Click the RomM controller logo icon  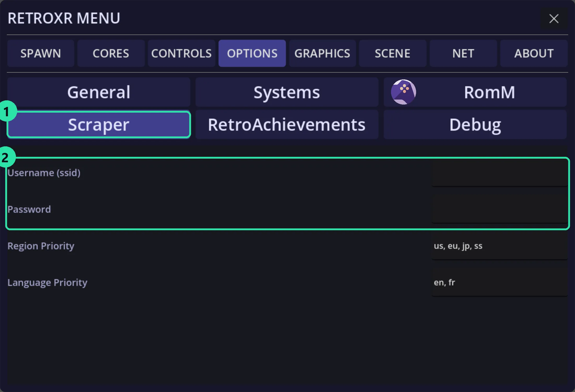[x=403, y=92]
